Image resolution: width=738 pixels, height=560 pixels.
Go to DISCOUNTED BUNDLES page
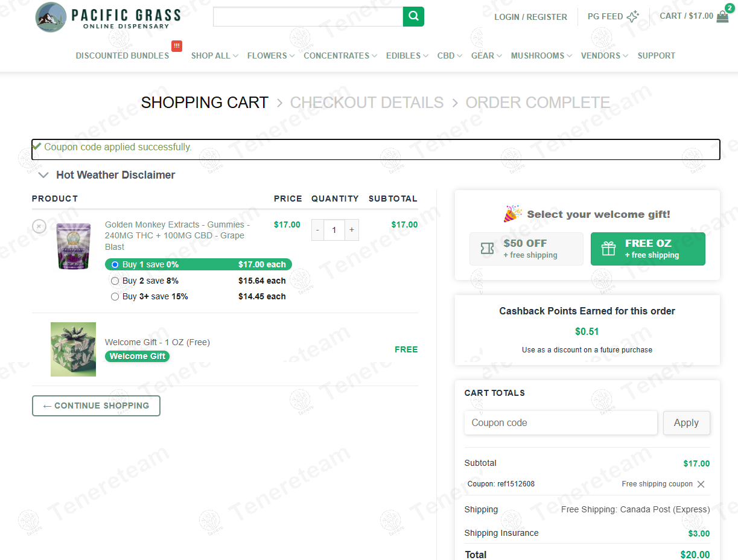coord(122,56)
